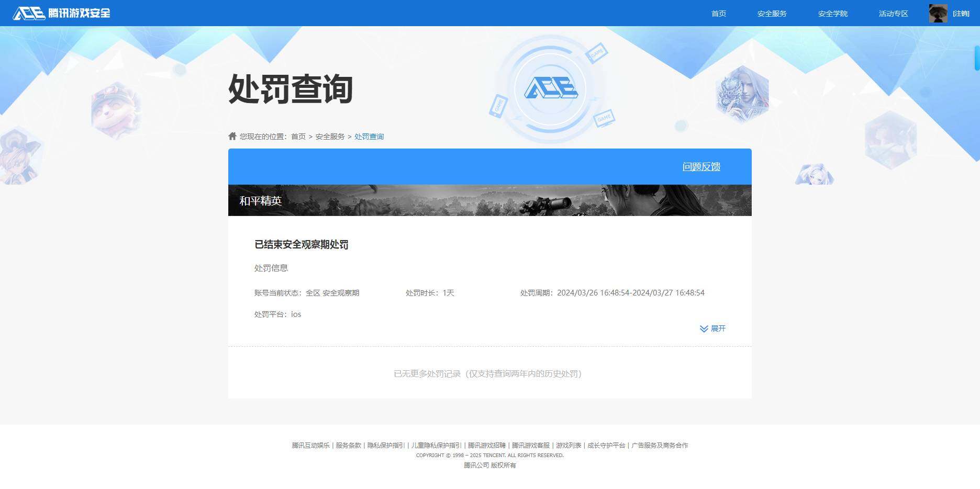Click 处罚查询 in the breadcrumb
Screen dimensions: 980x489
(369, 137)
